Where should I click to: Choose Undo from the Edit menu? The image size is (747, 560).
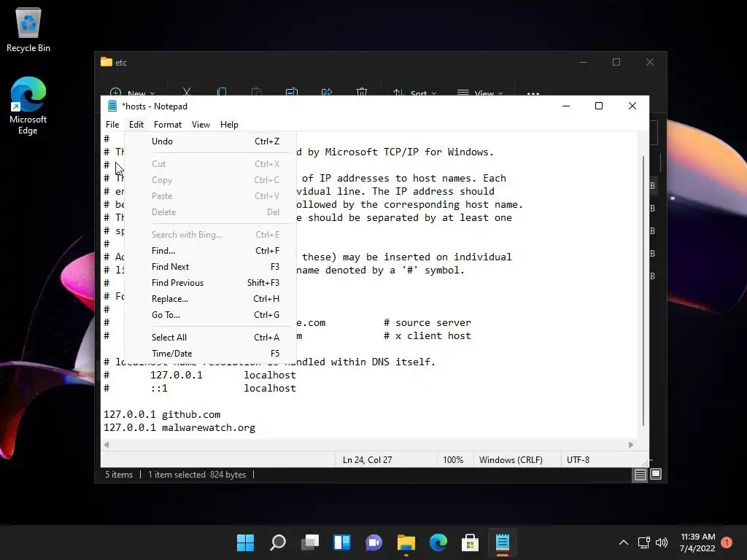coord(210,141)
